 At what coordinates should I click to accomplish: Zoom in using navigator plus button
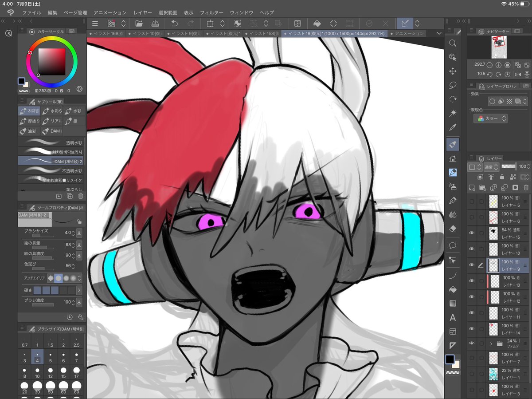(x=499, y=65)
